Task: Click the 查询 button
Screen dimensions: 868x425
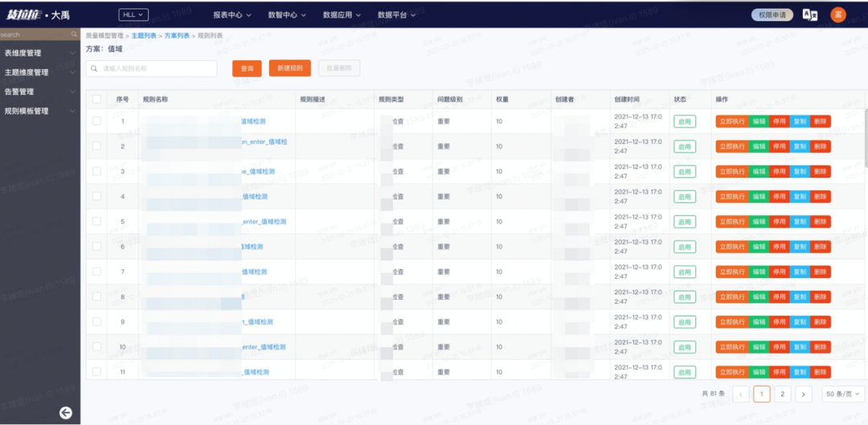Action: [247, 68]
